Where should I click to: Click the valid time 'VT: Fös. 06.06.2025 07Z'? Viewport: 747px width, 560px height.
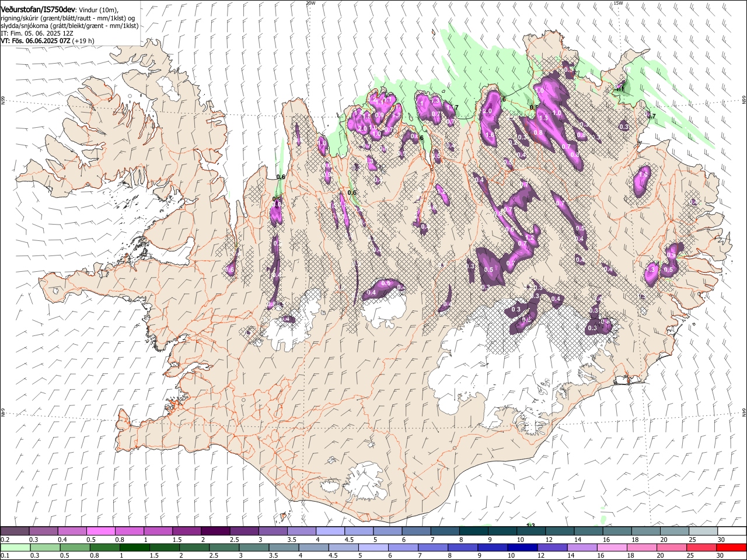35,41
